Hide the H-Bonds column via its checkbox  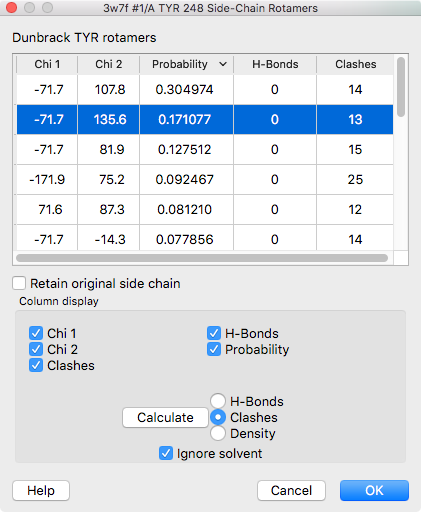point(214,333)
